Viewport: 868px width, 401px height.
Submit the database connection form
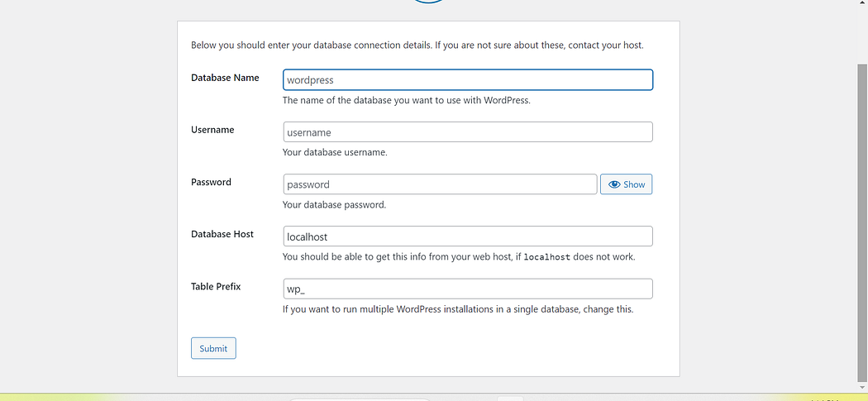tap(213, 348)
